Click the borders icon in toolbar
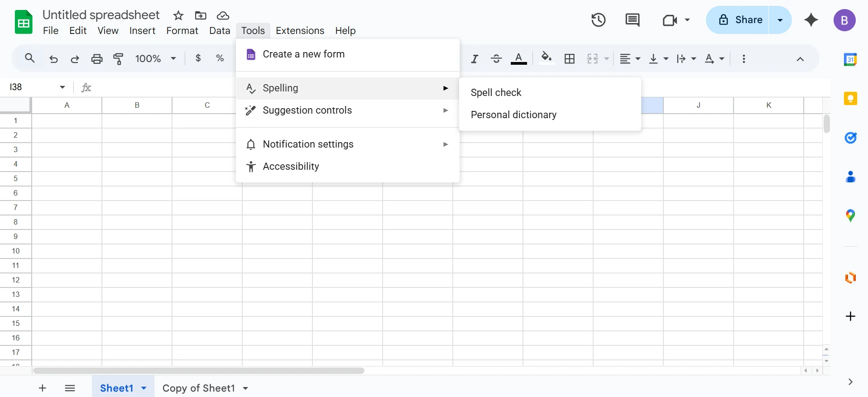868x397 pixels. tap(570, 59)
